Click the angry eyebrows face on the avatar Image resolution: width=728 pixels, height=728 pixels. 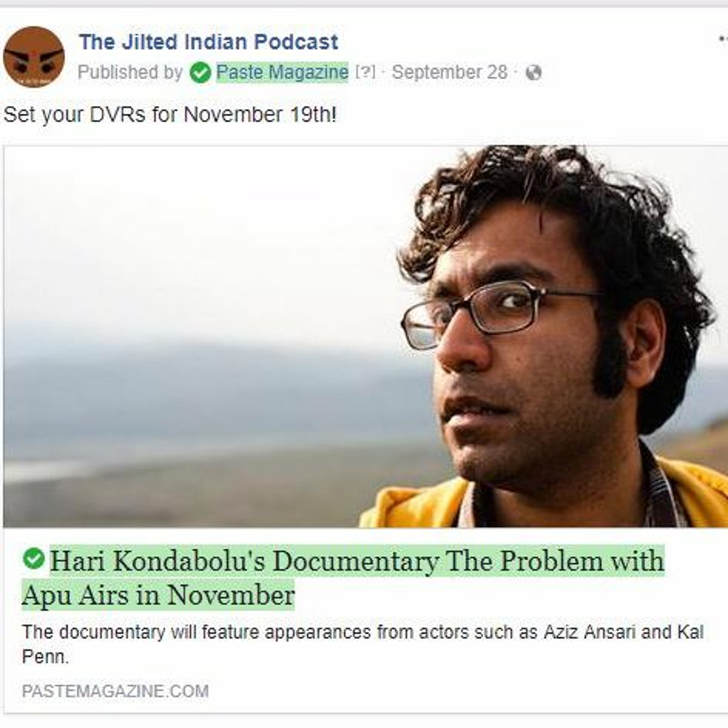[34, 60]
